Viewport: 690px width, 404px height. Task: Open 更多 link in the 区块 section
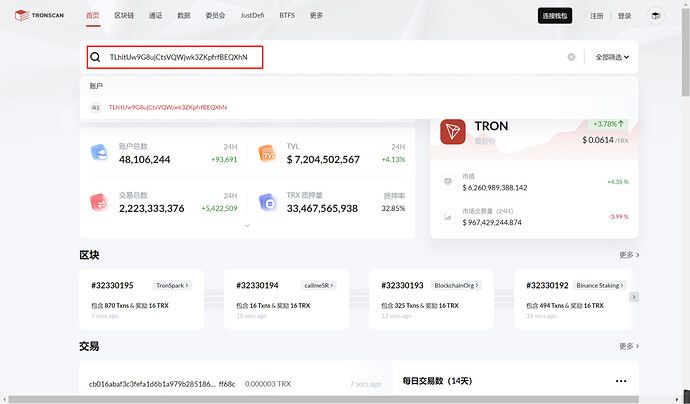click(629, 255)
